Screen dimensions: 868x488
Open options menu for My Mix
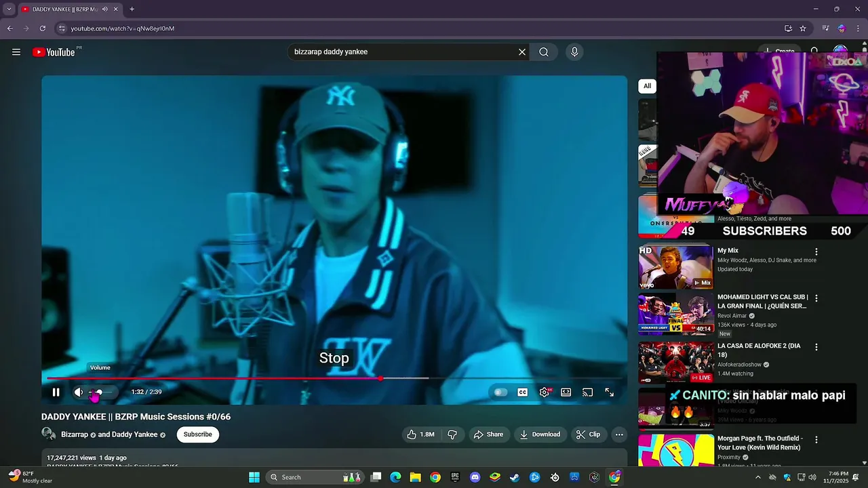click(x=816, y=251)
